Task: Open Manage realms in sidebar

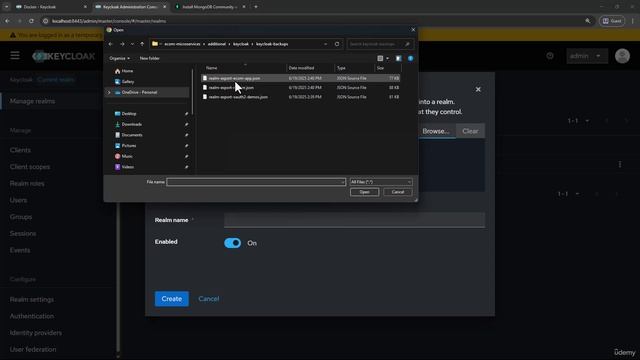Action: pos(32,101)
